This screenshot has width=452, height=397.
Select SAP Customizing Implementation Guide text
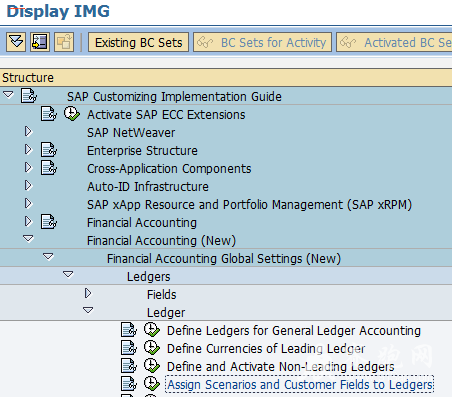(x=174, y=97)
